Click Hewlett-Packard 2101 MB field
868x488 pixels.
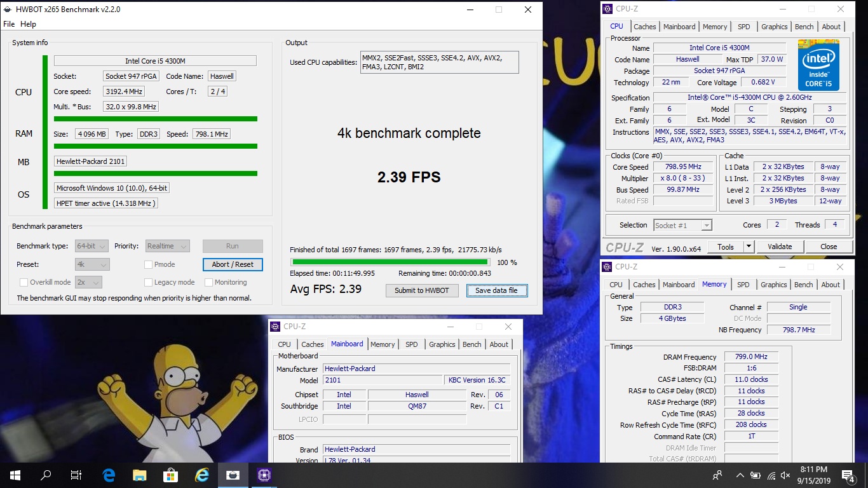tap(90, 161)
